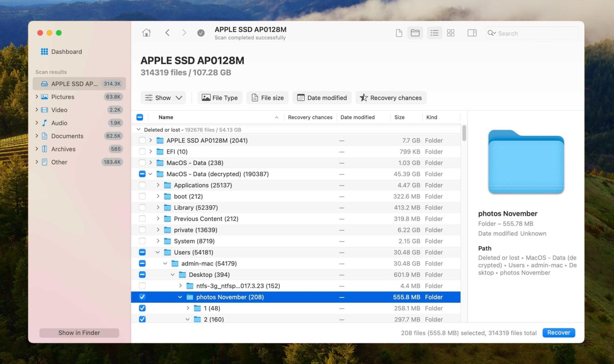
Task: Click the Recover button
Action: 558,332
